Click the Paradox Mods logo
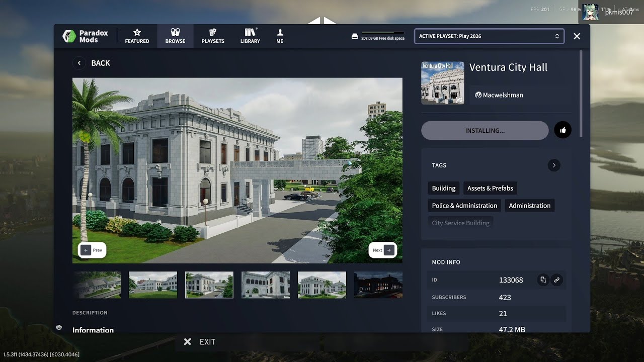This screenshot has width=644, height=362. point(85,36)
